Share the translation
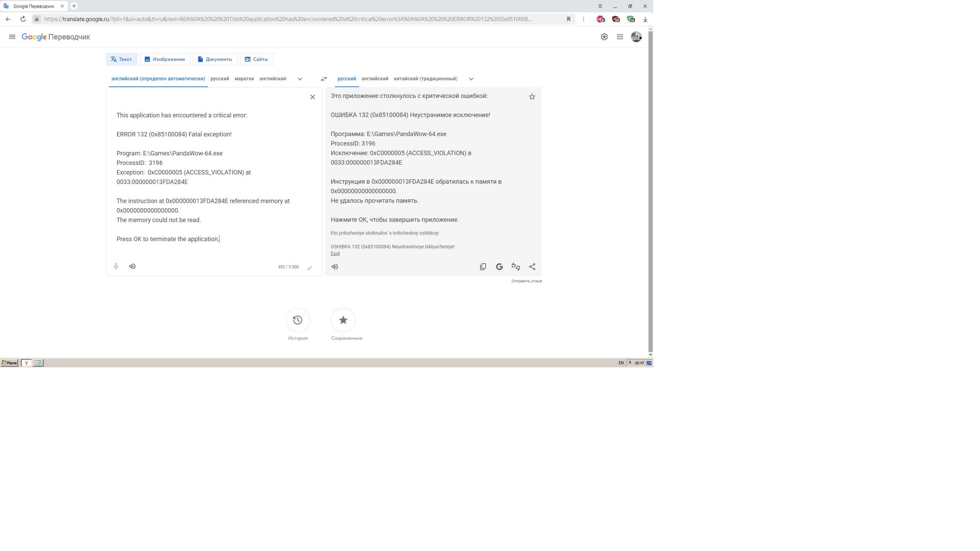The width and height of the screenshot is (980, 551). (x=532, y=267)
